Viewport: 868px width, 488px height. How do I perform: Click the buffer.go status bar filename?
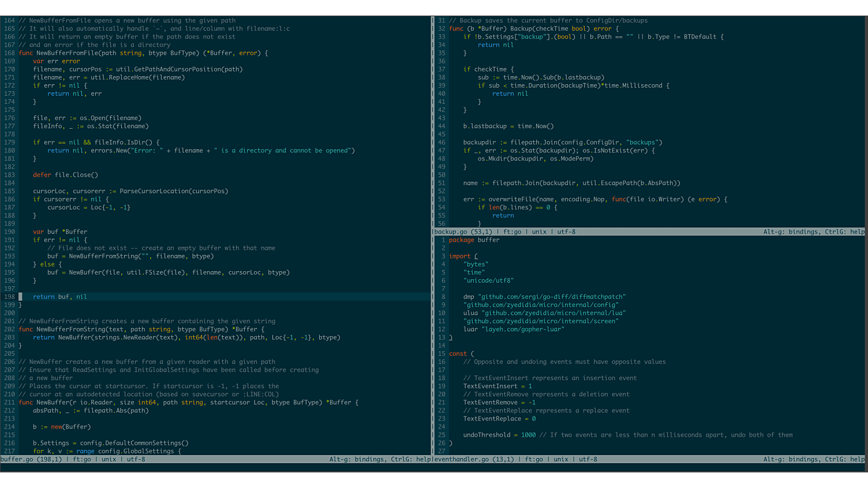pyautogui.click(x=17, y=459)
